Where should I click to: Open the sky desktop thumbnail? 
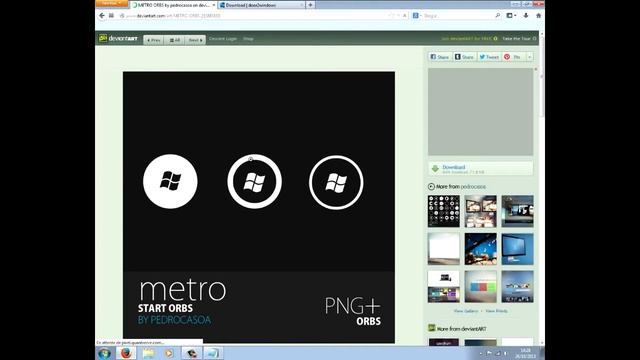[x=517, y=287]
